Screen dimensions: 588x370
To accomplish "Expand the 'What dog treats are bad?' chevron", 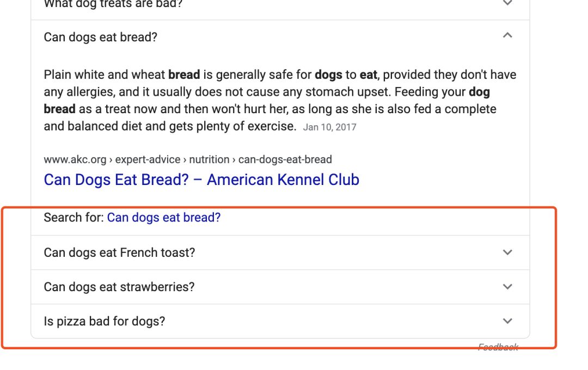I will coord(507,3).
